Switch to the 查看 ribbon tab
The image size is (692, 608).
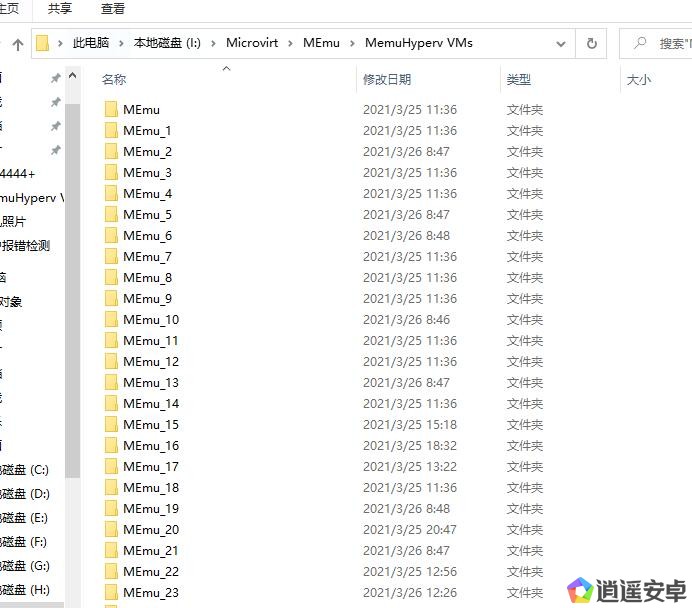113,9
